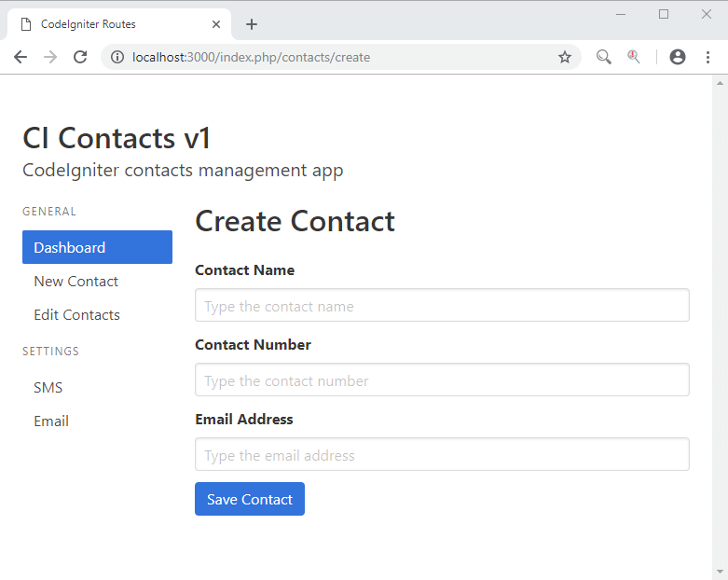Go to New Contact in sidebar
Viewport: 728px width, 580px height.
pyautogui.click(x=76, y=281)
